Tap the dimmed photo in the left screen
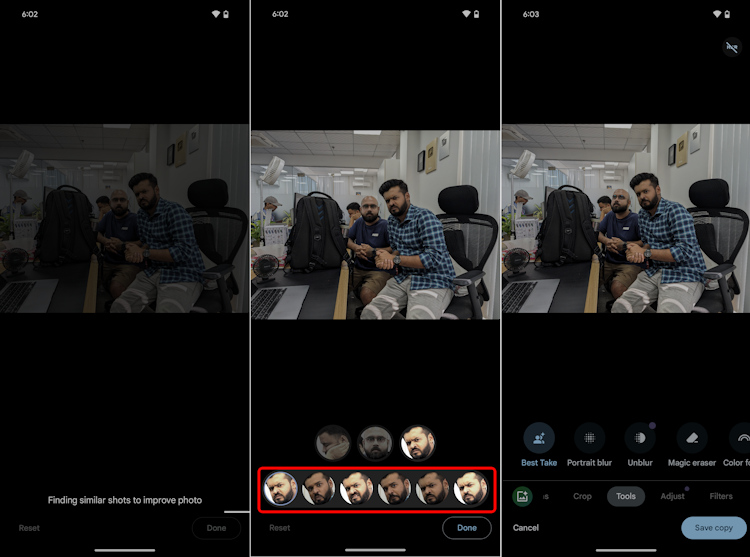Image resolution: width=750 pixels, height=557 pixels. (124, 218)
